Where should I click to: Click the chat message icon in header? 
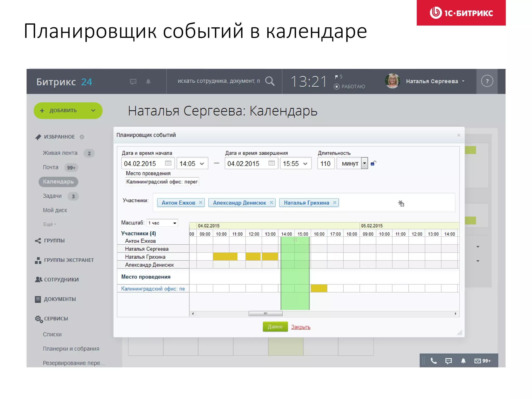click(x=133, y=82)
